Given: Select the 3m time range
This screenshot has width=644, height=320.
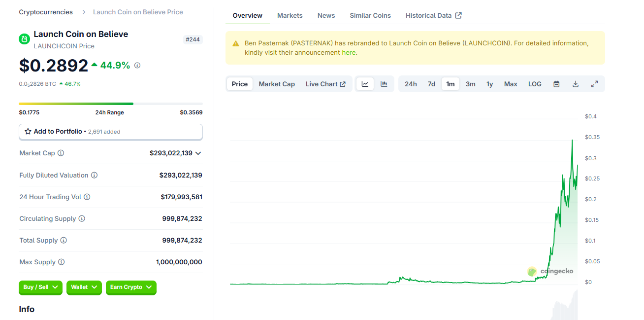Looking at the screenshot, I should click(x=471, y=84).
